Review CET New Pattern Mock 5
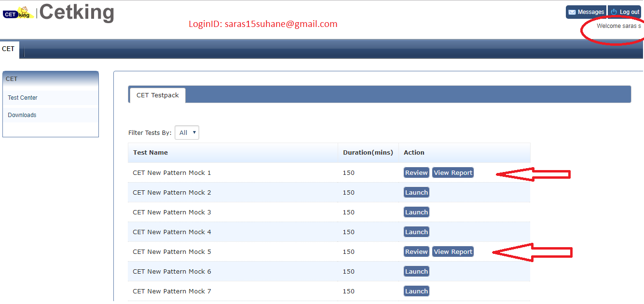 click(x=416, y=252)
